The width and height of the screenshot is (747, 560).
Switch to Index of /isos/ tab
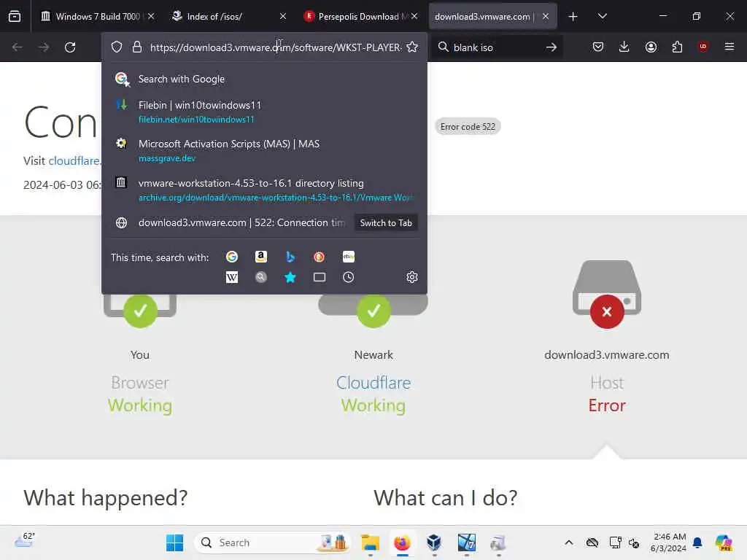[x=228, y=16]
